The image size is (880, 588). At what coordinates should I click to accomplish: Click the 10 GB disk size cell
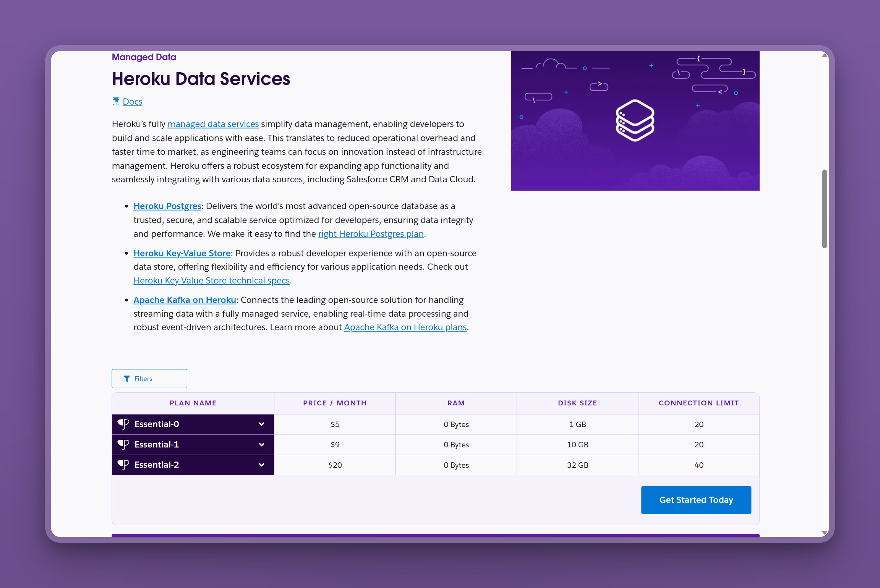pyautogui.click(x=577, y=445)
